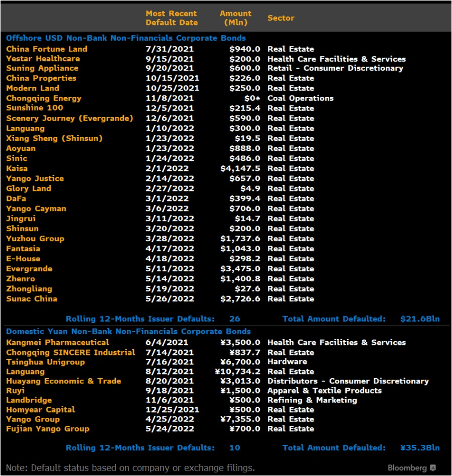Screen dimensions: 452x476
Task: Select Distributors - Consumer Discretionary sector cell
Action: click(348, 381)
